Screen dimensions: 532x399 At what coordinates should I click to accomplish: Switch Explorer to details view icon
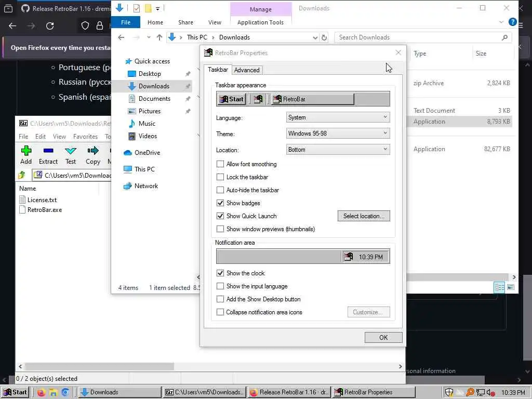[499, 287]
